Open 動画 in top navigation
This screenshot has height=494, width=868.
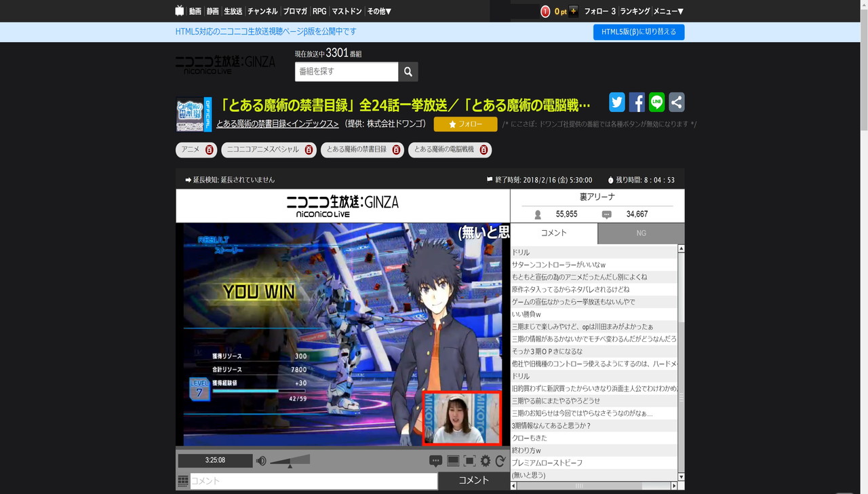tap(195, 12)
